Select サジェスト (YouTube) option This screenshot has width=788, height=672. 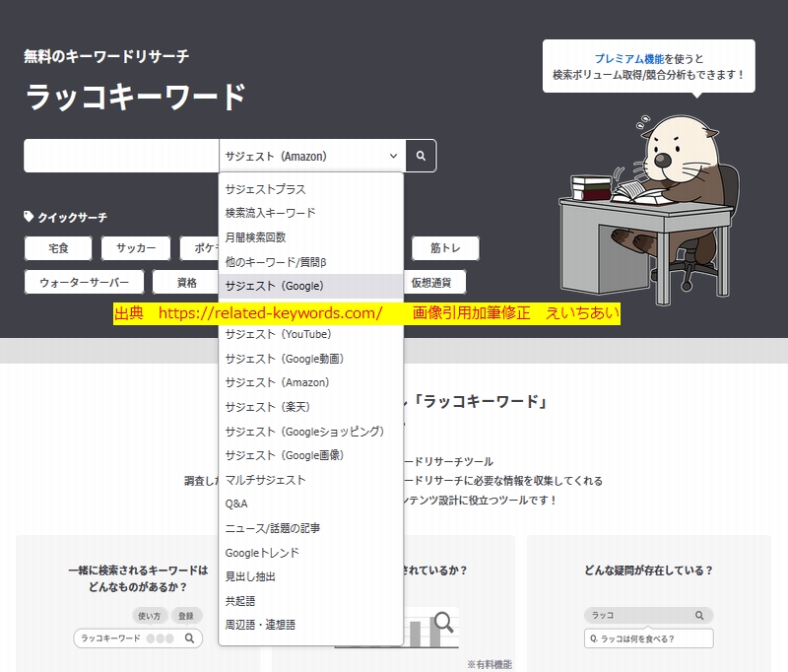[311, 334]
